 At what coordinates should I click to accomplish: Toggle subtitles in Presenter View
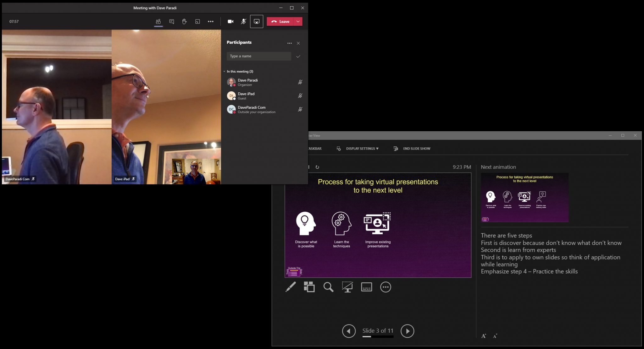point(367,286)
